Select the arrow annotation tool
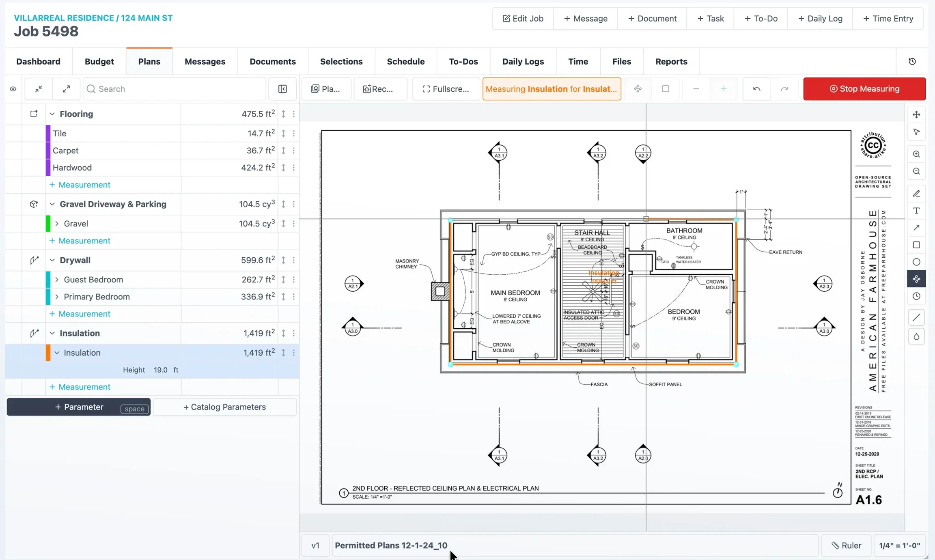The image size is (935, 560). [x=916, y=228]
